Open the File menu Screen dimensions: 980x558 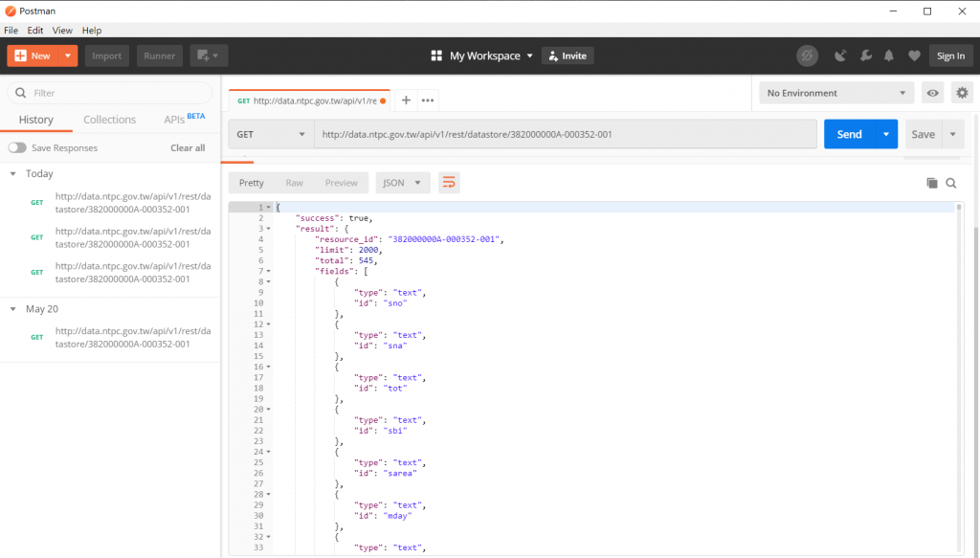click(11, 30)
